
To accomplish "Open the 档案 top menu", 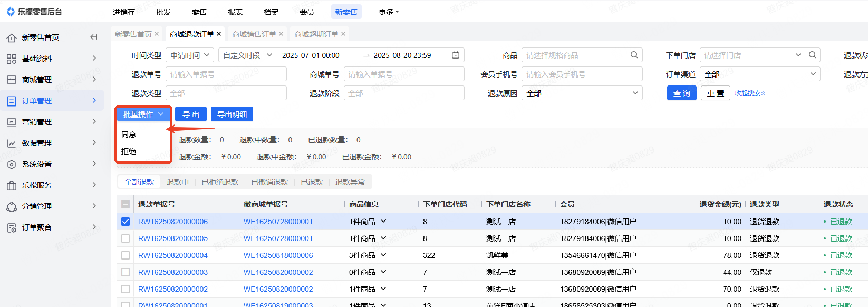I will pyautogui.click(x=271, y=12).
